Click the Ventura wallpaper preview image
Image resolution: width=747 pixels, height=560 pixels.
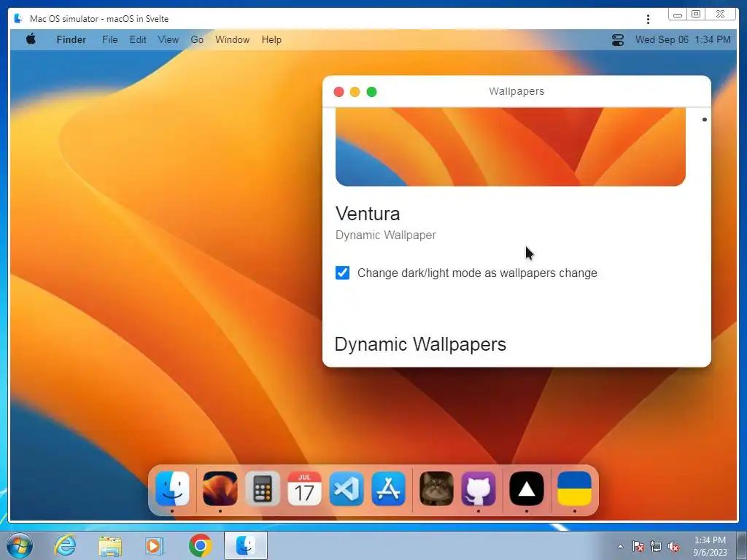pos(510,147)
